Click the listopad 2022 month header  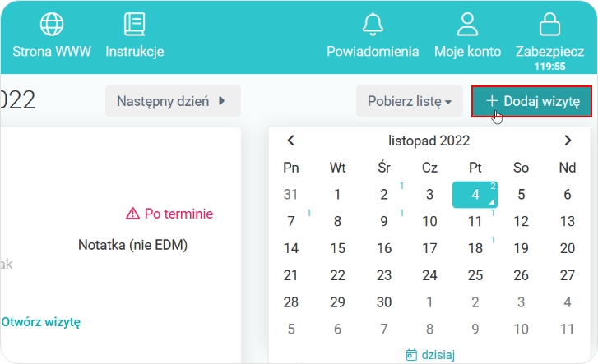[429, 141]
